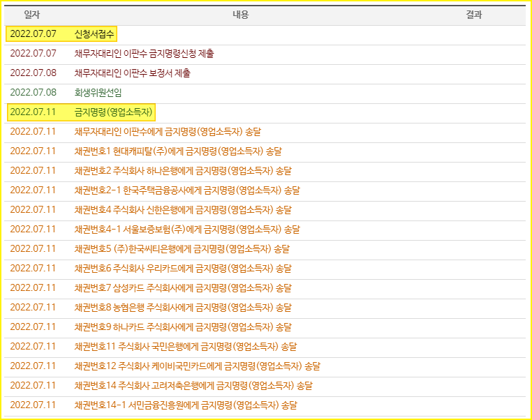The height and width of the screenshot is (420, 532).
Task: Click date 2022.07.08 of 보정서 제출 row
Action: [x=34, y=73]
